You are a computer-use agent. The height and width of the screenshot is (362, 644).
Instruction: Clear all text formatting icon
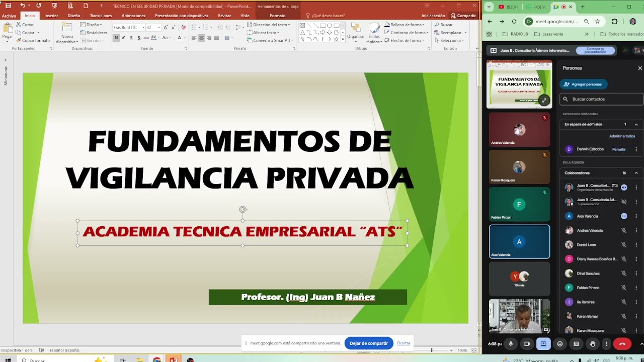point(184,27)
